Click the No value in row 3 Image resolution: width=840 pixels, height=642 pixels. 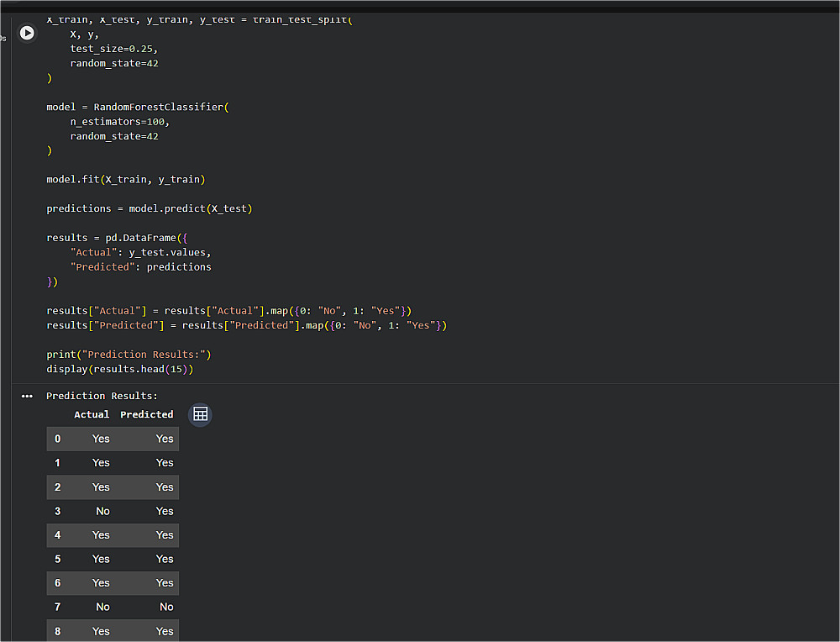tap(102, 511)
